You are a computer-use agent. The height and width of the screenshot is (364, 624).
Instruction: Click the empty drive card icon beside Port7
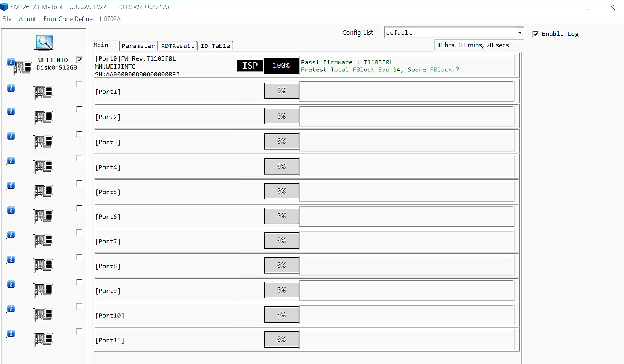point(44,240)
